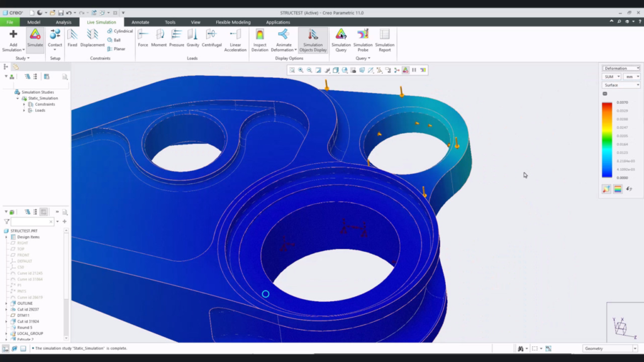
Task: Click the Simulate button
Action: 35,40
